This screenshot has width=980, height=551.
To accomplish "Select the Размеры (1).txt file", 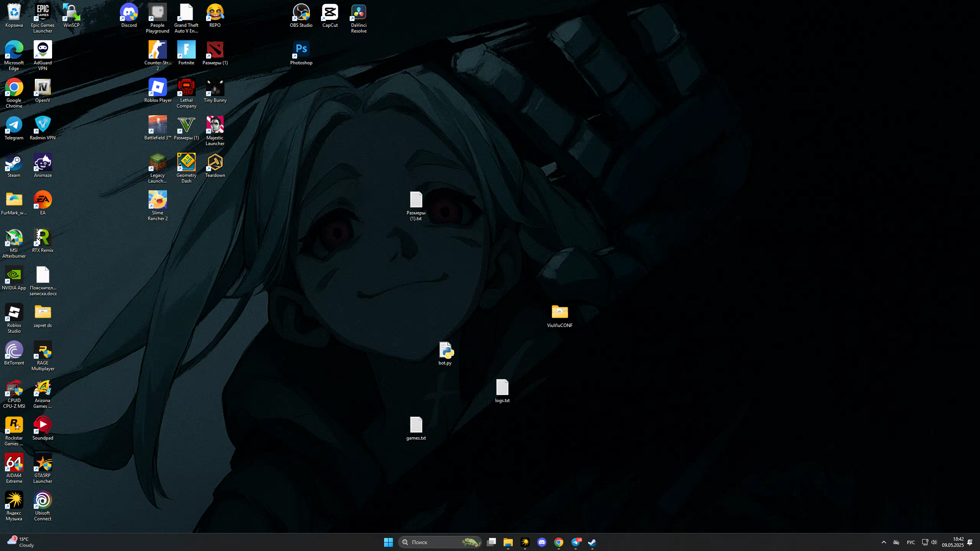I will click(416, 206).
